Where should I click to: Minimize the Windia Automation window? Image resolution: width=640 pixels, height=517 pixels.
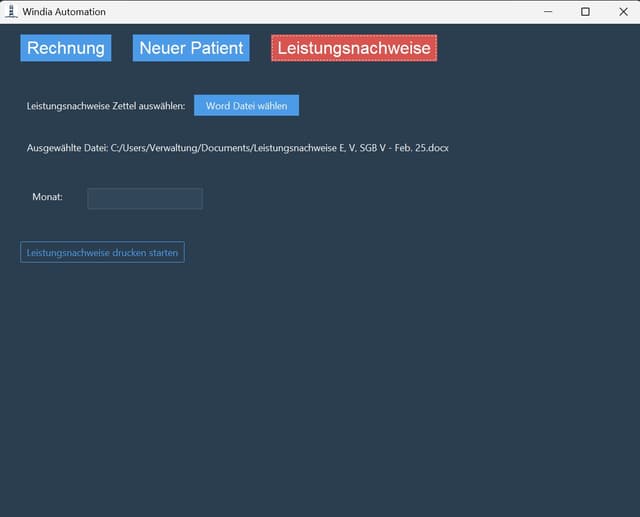547,12
